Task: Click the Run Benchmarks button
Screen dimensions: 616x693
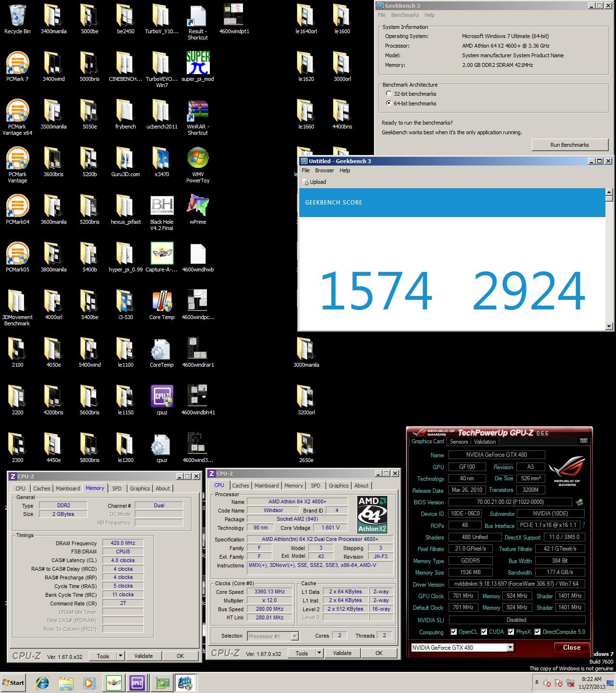Action: (x=569, y=145)
